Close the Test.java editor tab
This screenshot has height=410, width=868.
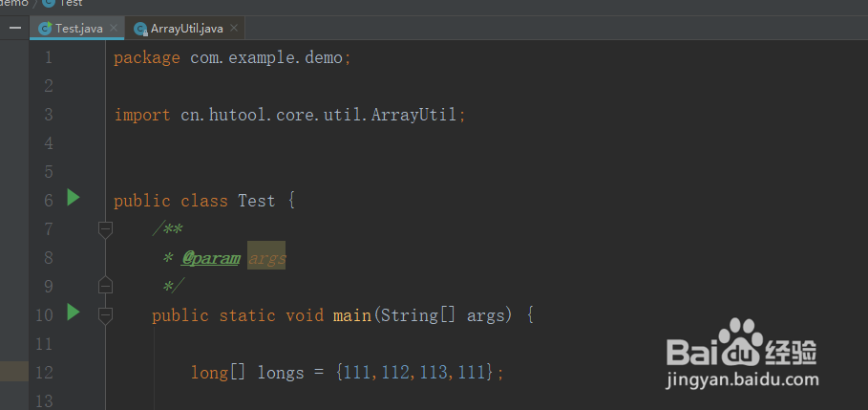point(115,29)
